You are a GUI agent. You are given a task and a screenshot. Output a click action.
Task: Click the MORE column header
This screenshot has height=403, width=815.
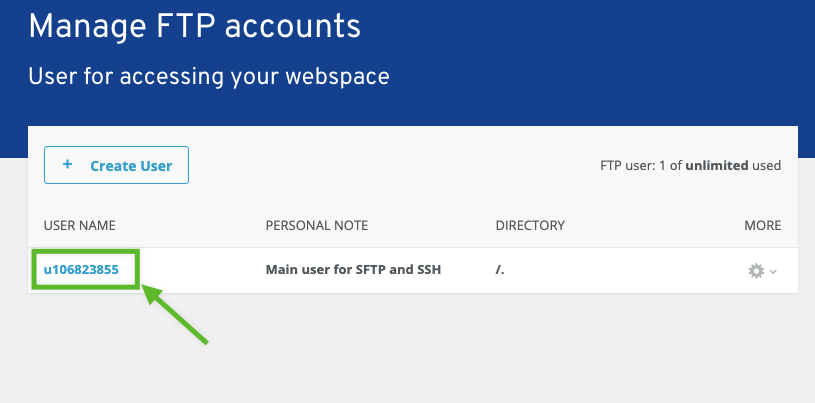[762, 225]
